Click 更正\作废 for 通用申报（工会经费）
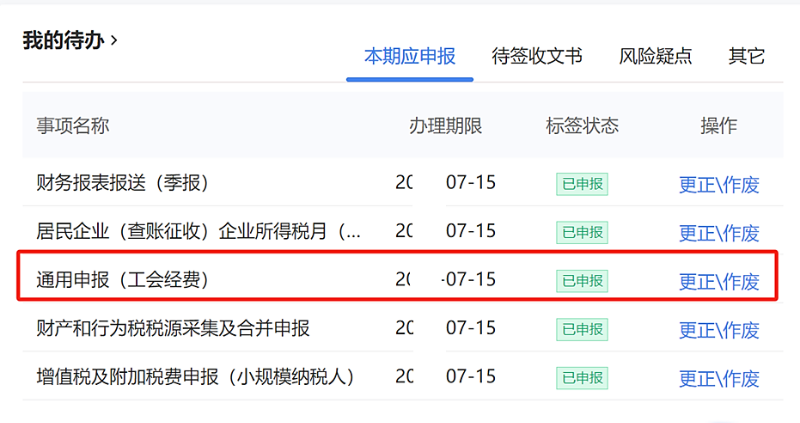This screenshot has width=800, height=423. [719, 282]
